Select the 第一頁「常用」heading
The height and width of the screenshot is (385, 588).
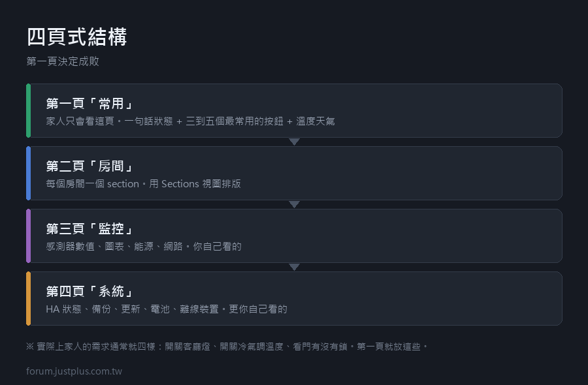point(90,103)
